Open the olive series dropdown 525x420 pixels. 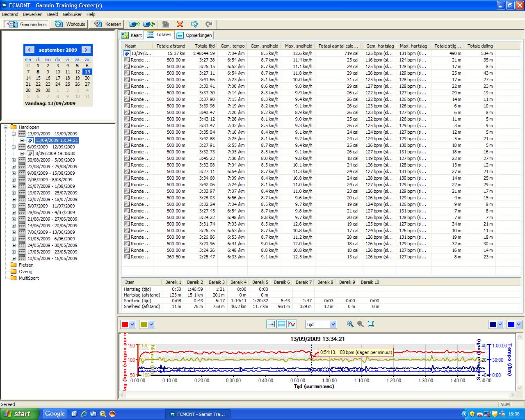point(151,324)
